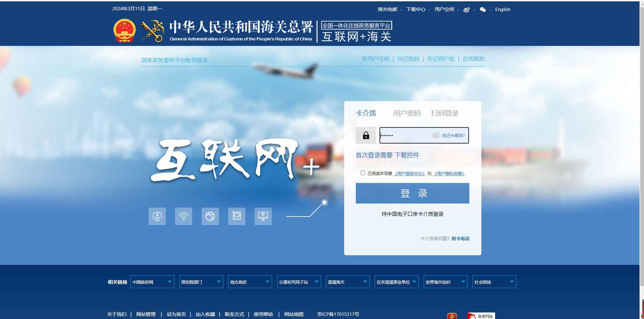Expand the 中国政府网 dropdown
Screen dimensions: 644x319
click(x=152, y=282)
